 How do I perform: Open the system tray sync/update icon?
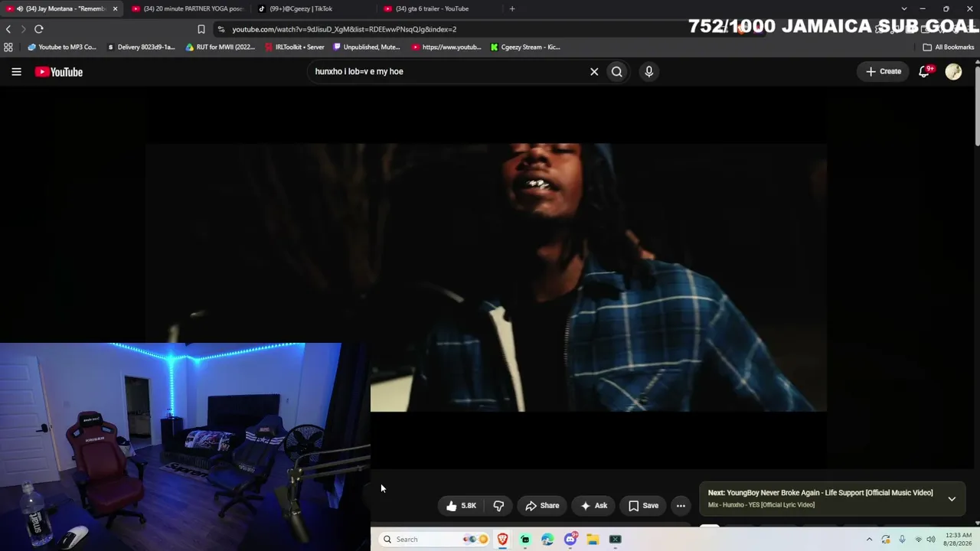click(x=886, y=540)
